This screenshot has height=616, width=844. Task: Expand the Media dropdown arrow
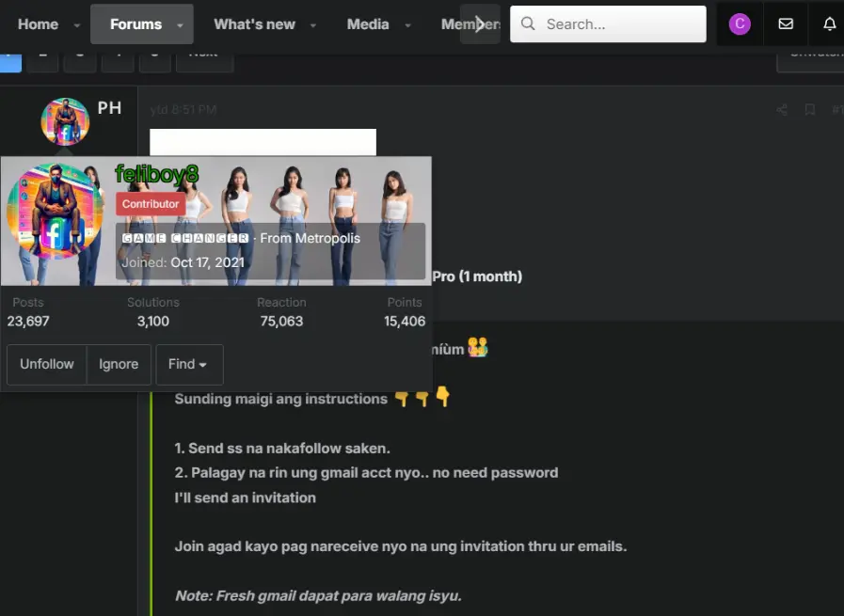coord(407,24)
